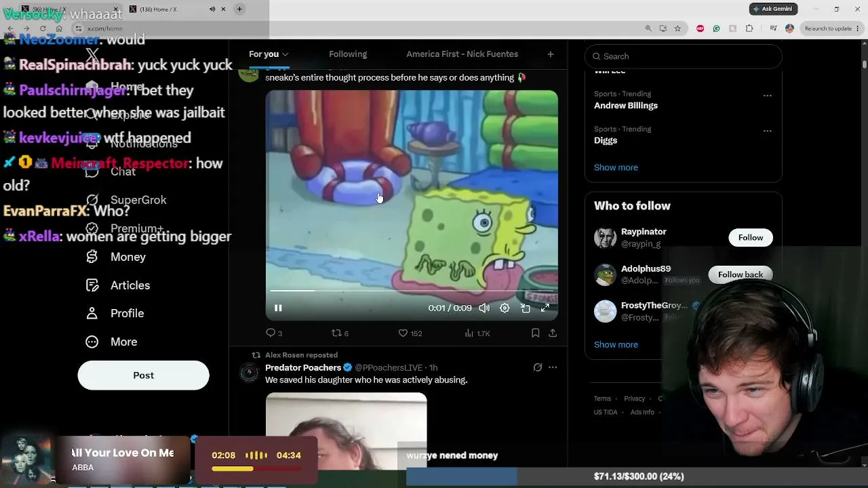Follow back Adolphus89
868x488 pixels.
coord(741,274)
